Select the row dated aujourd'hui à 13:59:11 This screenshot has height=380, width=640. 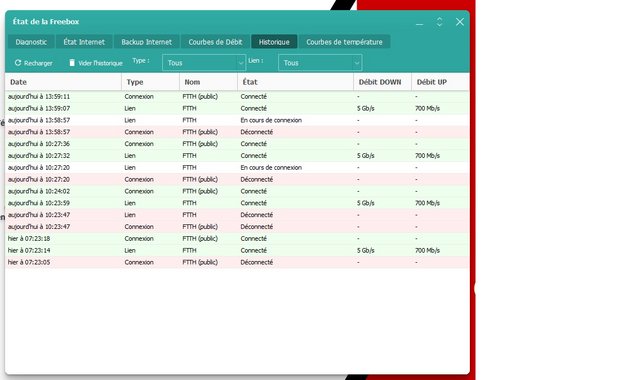pyautogui.click(x=237, y=97)
